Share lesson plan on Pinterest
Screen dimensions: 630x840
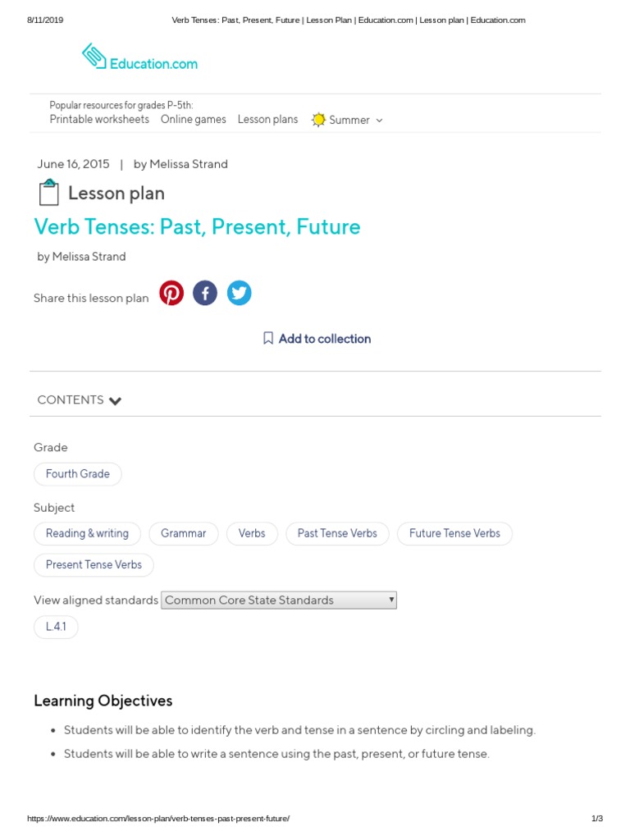tap(171, 293)
